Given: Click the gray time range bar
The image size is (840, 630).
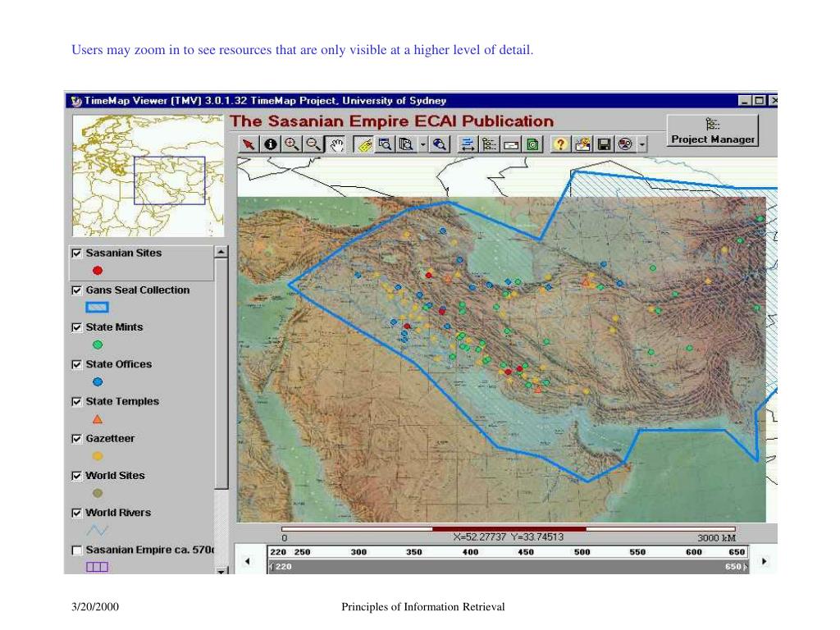Looking at the screenshot, I should pos(508,567).
